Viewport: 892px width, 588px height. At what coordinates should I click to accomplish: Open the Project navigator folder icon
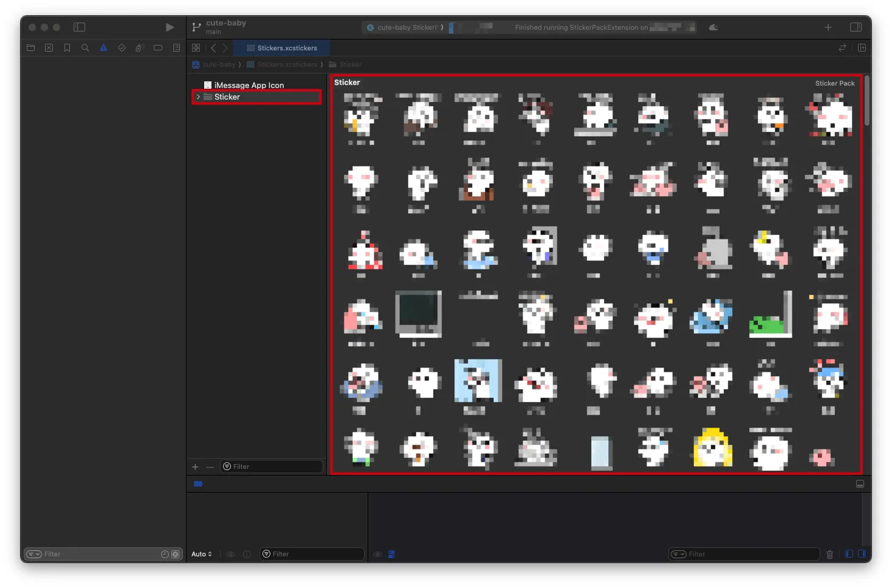click(31, 48)
